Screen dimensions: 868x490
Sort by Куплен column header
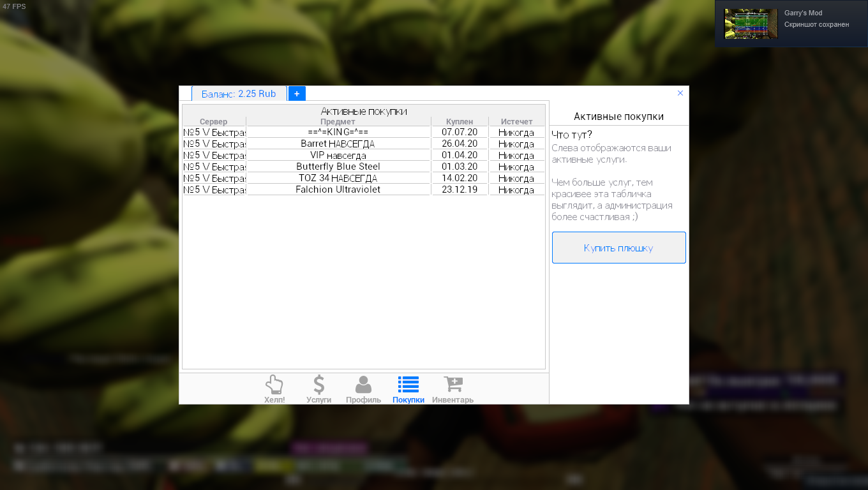point(460,122)
